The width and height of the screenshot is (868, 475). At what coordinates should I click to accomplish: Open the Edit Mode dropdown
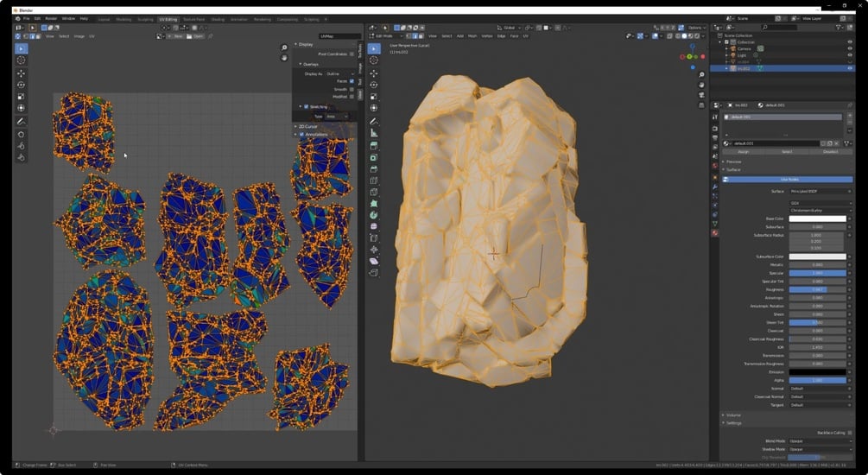coord(387,36)
